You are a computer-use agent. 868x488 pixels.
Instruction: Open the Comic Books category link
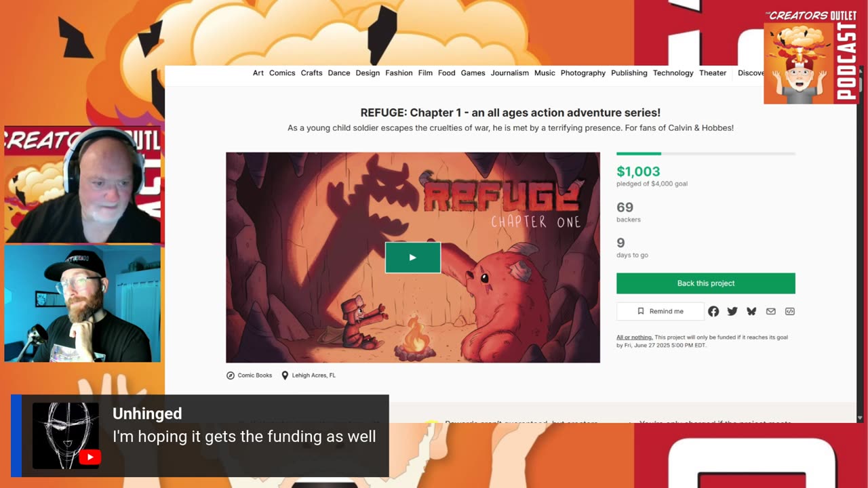249,375
